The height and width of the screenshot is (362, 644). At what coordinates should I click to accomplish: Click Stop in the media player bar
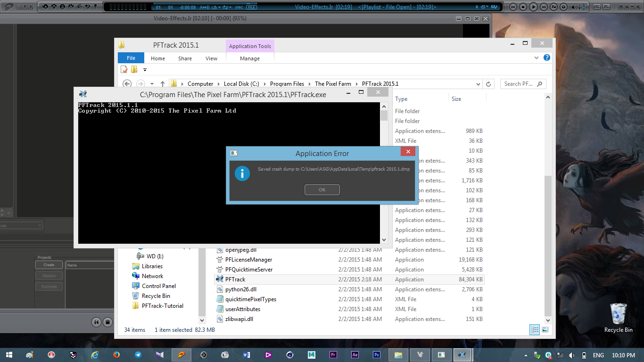click(523, 7)
